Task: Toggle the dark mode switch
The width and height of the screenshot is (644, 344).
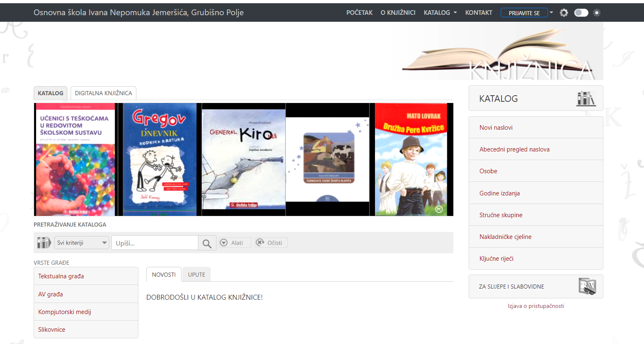Action: (581, 13)
